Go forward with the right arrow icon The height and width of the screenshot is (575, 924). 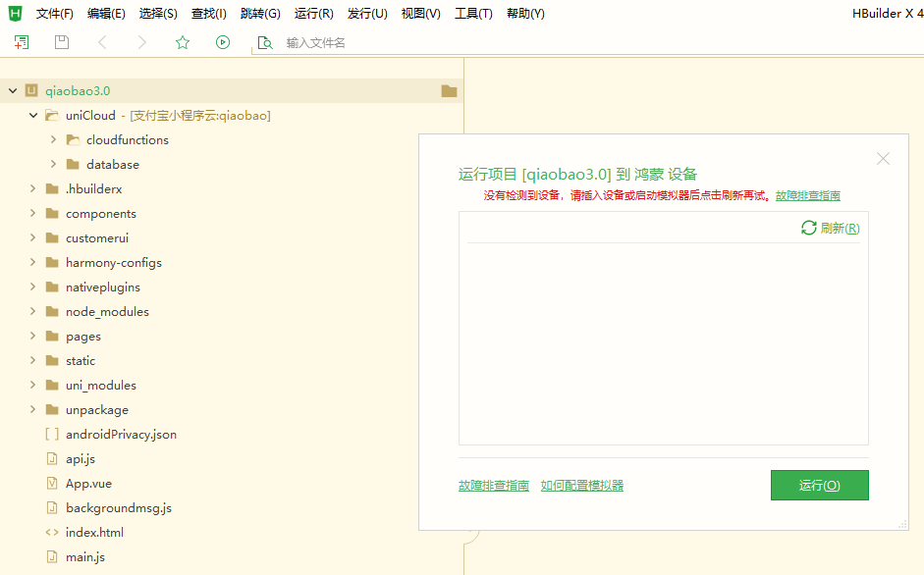click(x=142, y=42)
